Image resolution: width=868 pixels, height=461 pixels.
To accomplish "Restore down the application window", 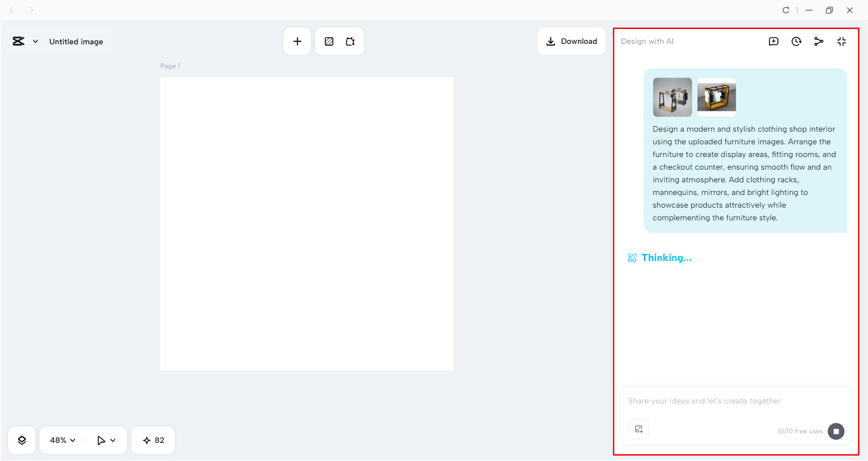I will coord(829,10).
